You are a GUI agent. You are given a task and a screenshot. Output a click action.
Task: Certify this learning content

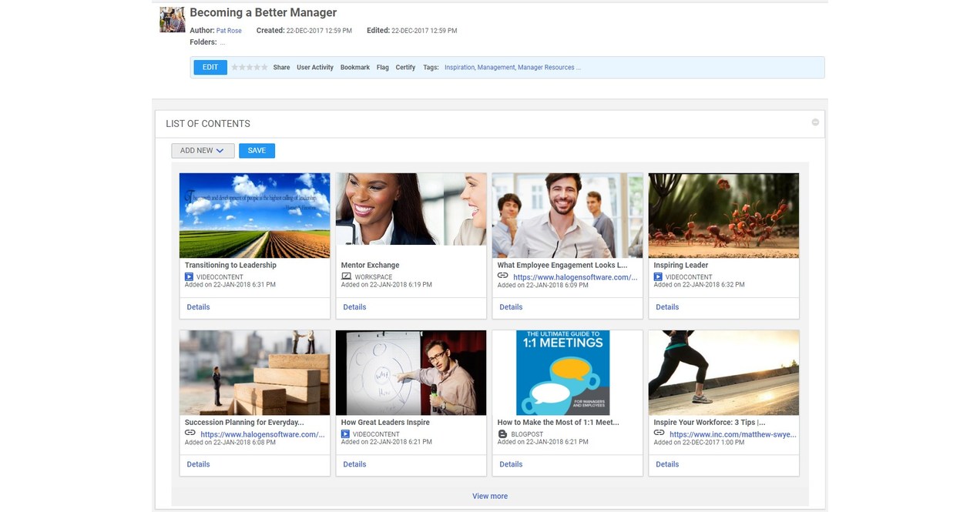pyautogui.click(x=405, y=68)
